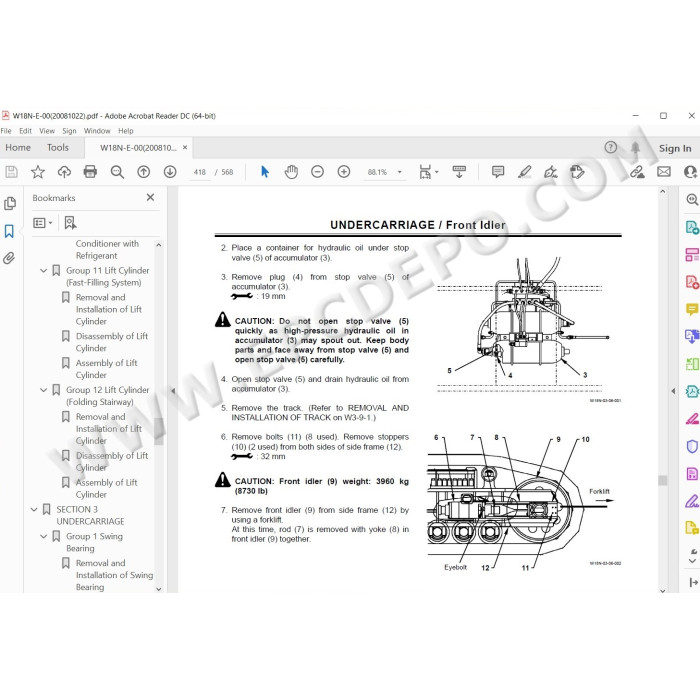Click the page number field

tap(200, 172)
